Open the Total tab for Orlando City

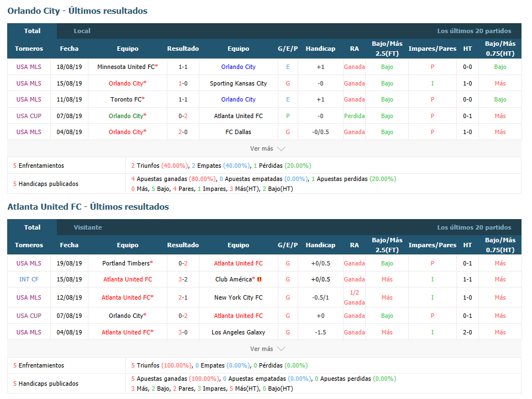click(x=32, y=31)
